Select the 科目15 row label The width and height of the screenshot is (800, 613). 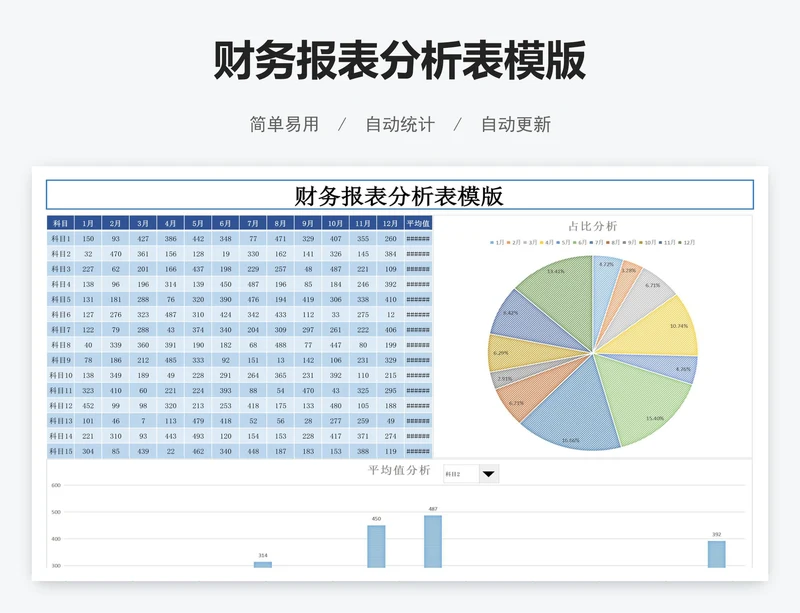point(61,451)
